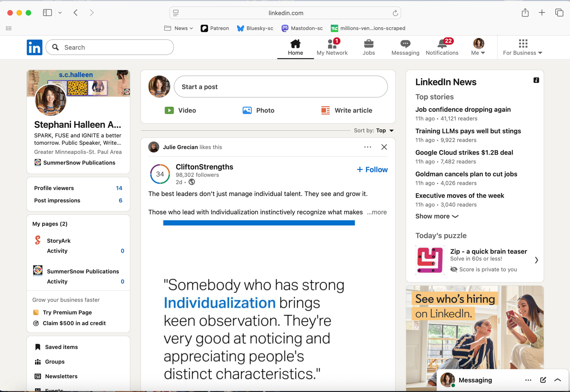Click the Write article option
Screen dimensions: 570x392
pyautogui.click(x=347, y=111)
